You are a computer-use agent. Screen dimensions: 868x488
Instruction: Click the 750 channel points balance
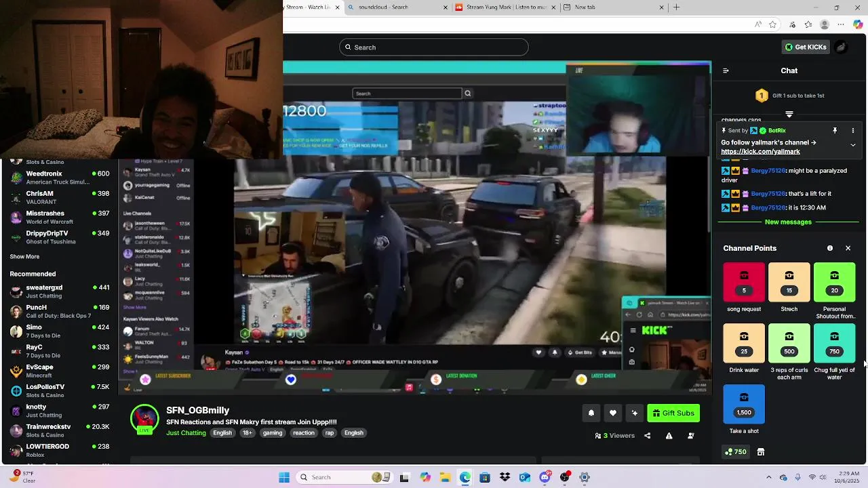(x=736, y=452)
